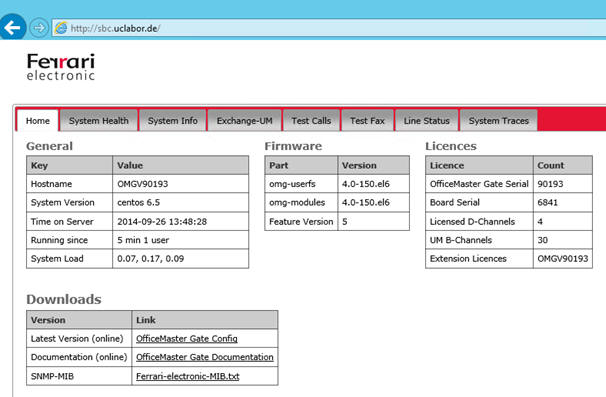
Task: Click the General section heading
Action: pos(49,146)
